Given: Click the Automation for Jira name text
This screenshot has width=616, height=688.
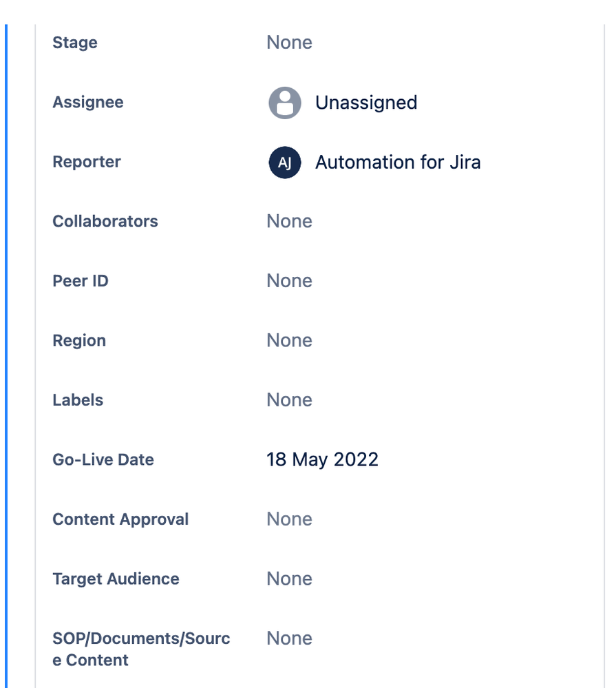Looking at the screenshot, I should 398,163.
